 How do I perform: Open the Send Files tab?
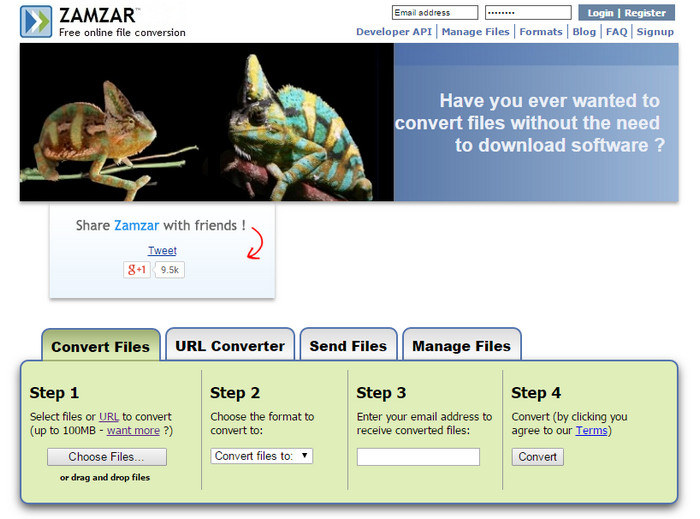348,346
